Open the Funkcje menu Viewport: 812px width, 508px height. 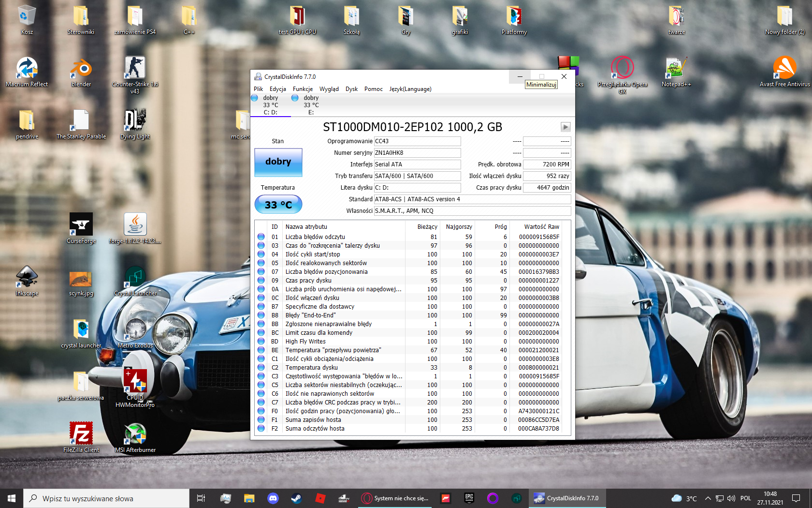[x=302, y=89]
